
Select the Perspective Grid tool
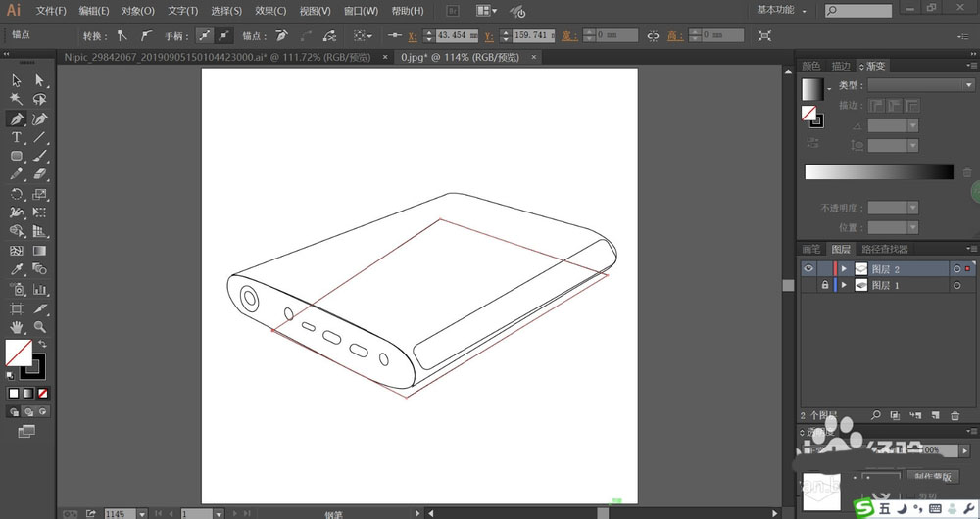click(40, 231)
